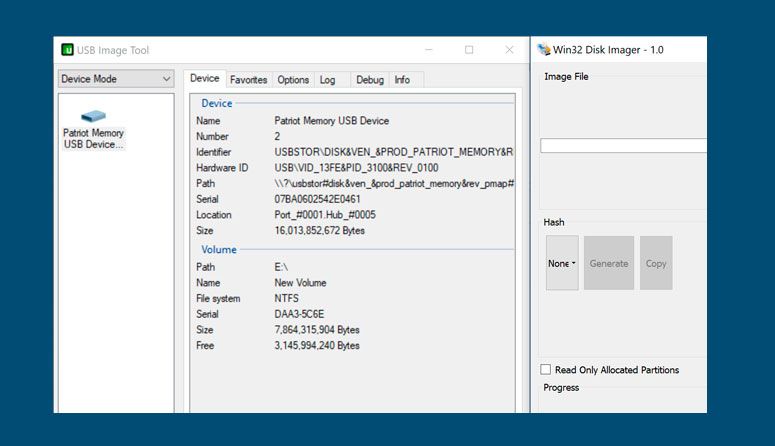Open the Info tab
Viewport: 775px width, 446px height.
coord(402,80)
